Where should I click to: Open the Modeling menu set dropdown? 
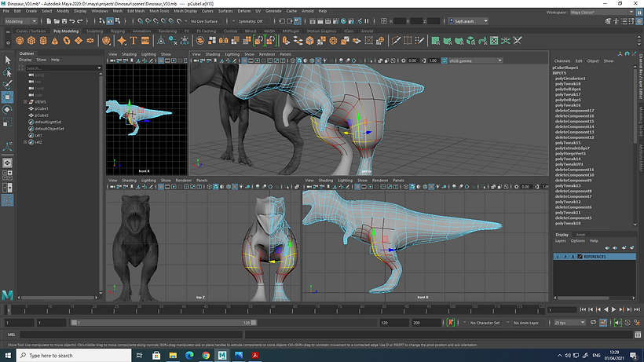(20, 21)
